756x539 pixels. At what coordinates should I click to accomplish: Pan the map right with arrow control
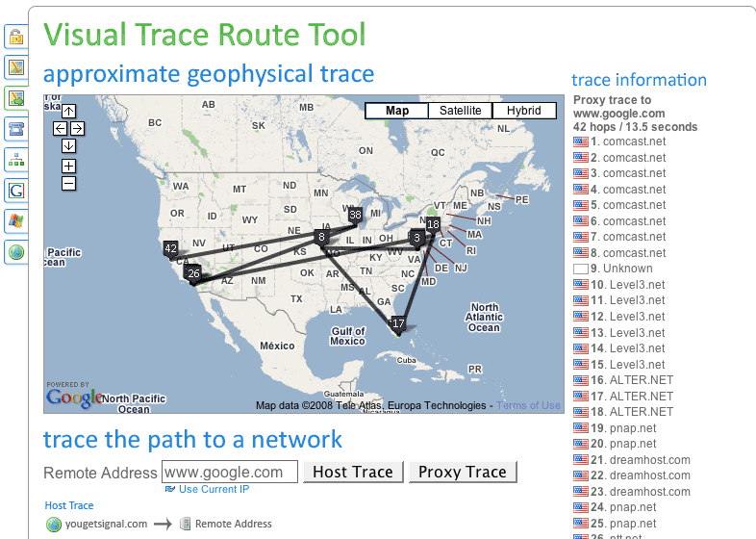tap(78, 128)
